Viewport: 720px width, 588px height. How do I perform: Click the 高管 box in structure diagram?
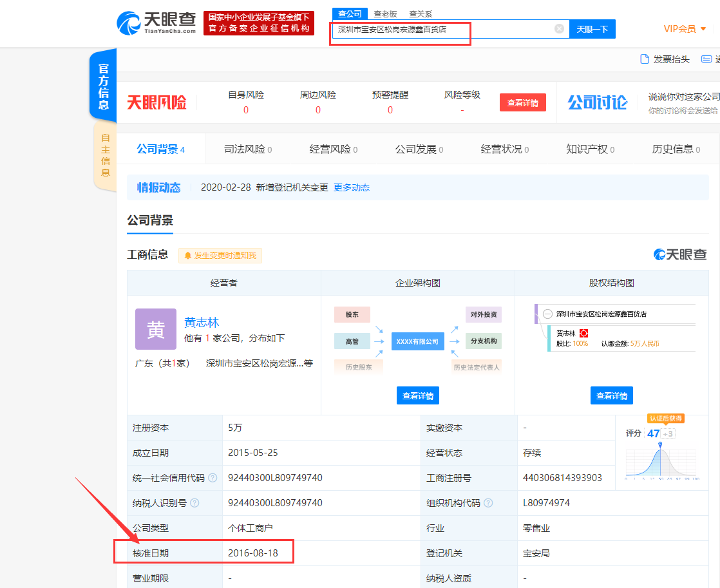coord(352,341)
